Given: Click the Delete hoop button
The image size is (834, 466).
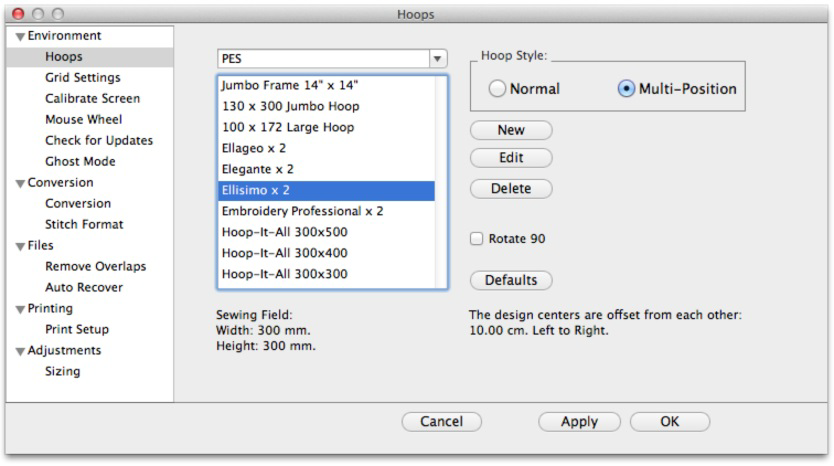Looking at the screenshot, I should (511, 188).
